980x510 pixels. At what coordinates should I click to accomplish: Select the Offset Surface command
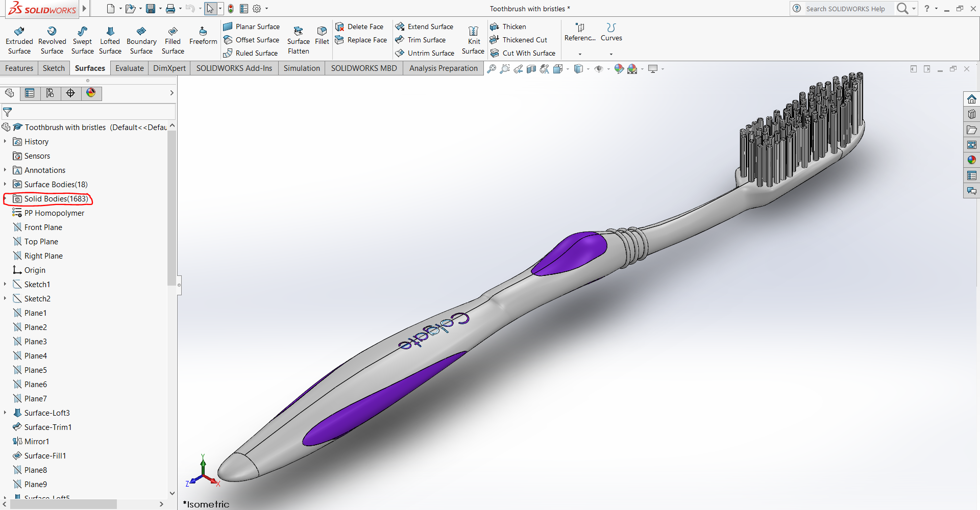click(252, 40)
